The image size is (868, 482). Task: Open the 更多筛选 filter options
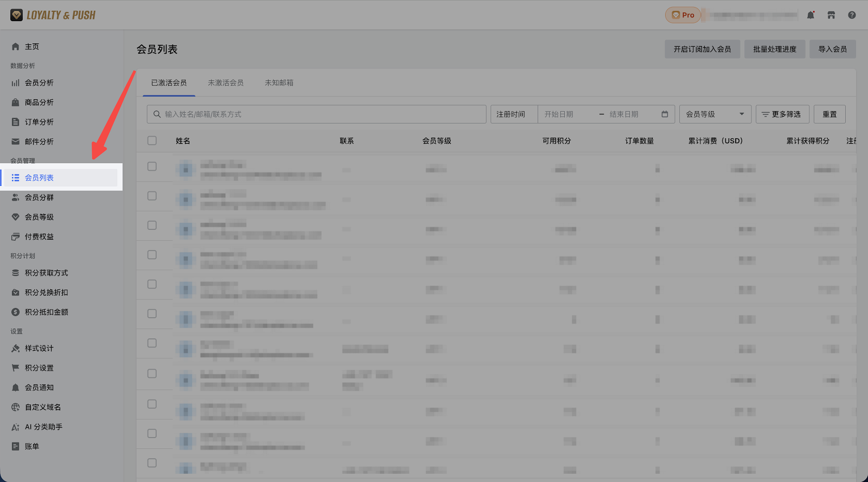tap(782, 114)
